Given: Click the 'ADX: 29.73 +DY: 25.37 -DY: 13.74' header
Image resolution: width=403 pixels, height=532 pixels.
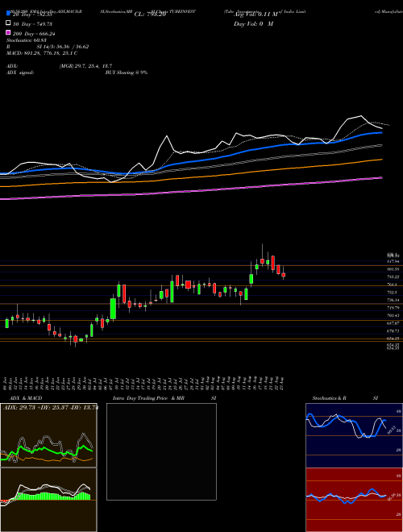Looking at the screenshot, I should [x=51, y=408].
